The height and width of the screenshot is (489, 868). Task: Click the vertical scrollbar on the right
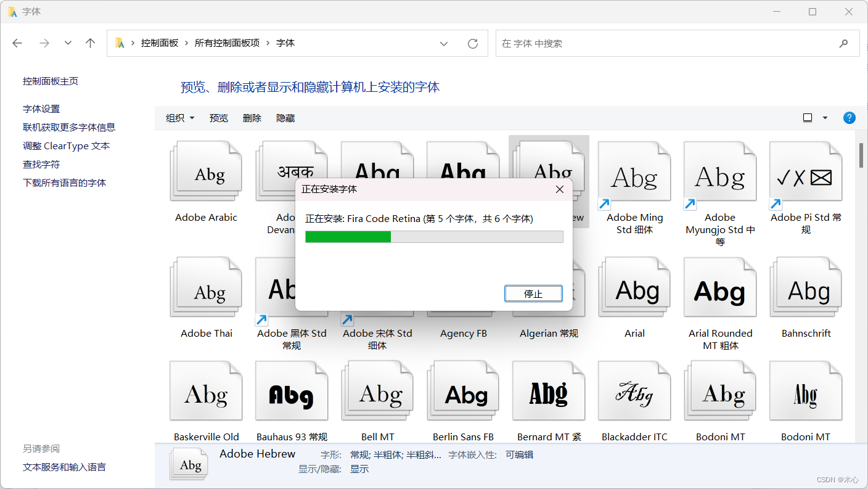pyautogui.click(x=861, y=154)
